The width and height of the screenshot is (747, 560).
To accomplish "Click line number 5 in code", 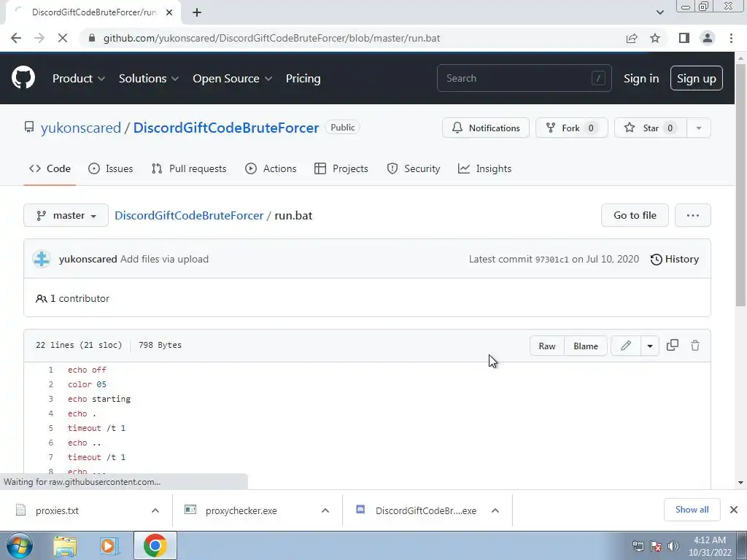I will (x=50, y=428).
